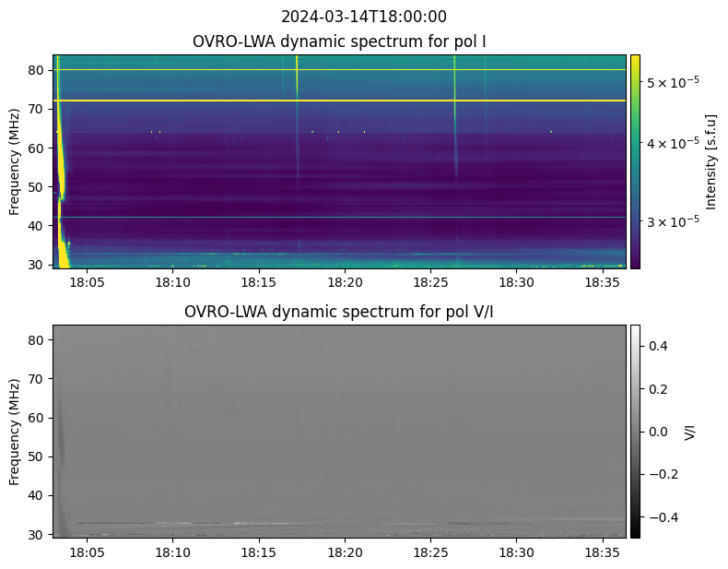Click the 30 MHz tick on the bottom frequency axis
728x569 pixels.
[37, 534]
